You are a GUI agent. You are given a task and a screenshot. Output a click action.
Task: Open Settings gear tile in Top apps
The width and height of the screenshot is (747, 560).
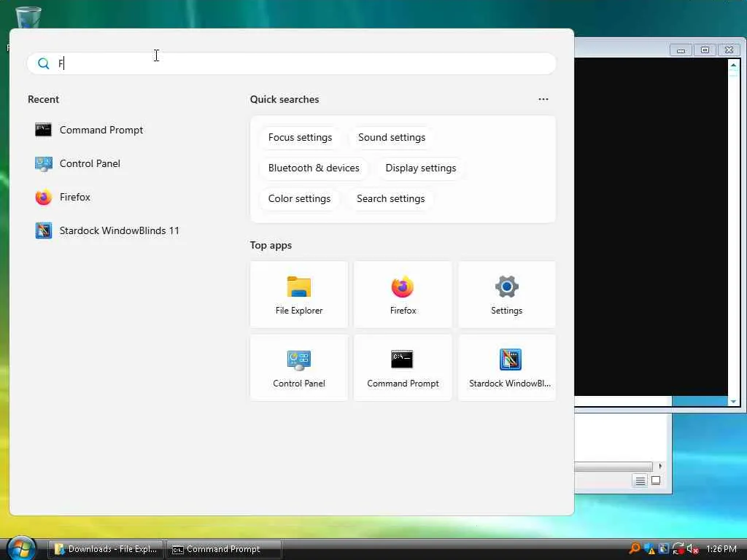[x=507, y=295]
